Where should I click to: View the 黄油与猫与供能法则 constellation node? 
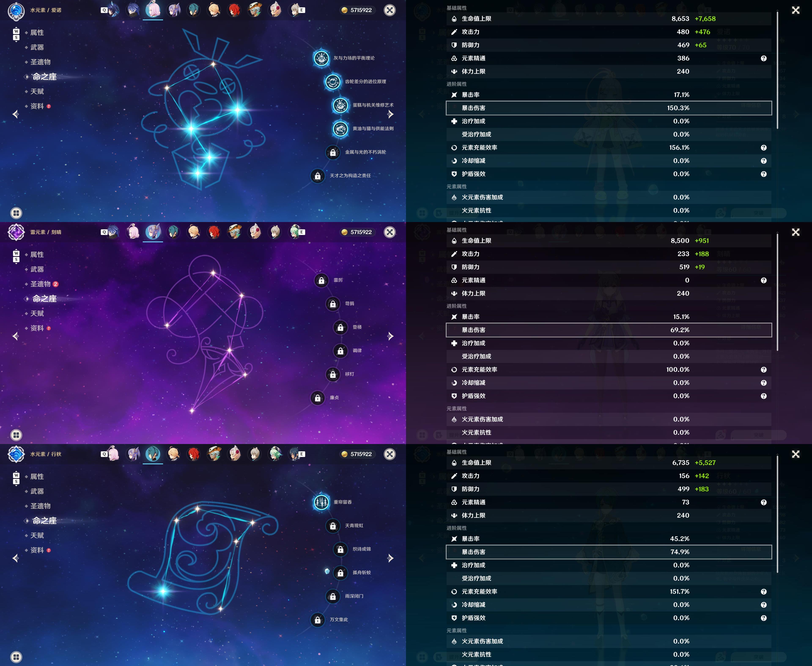pyautogui.click(x=340, y=129)
